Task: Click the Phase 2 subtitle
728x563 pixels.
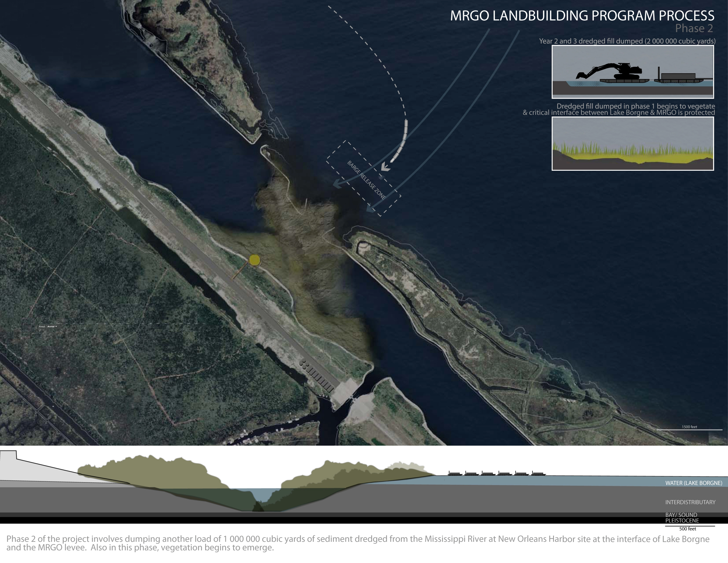Action: (x=694, y=28)
